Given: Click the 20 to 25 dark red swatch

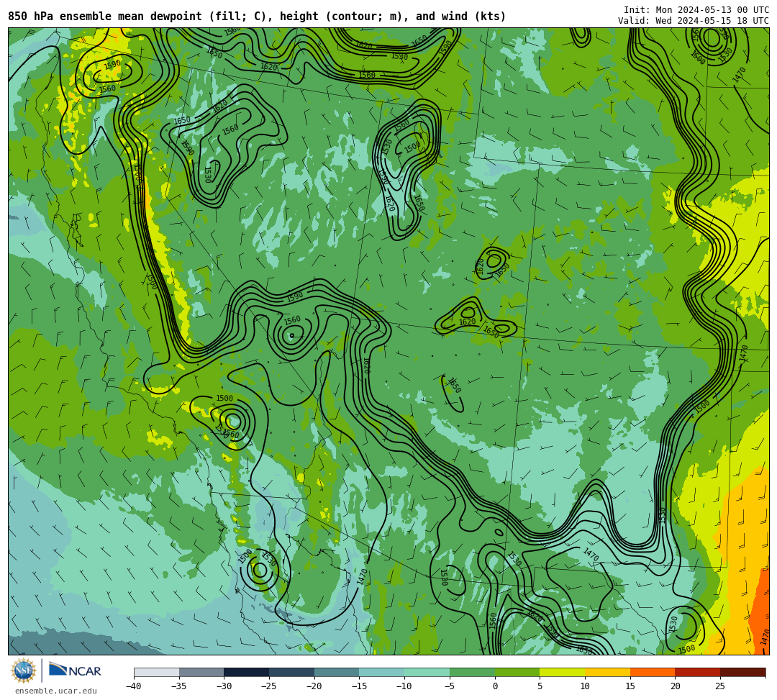Looking at the screenshot, I should click(x=698, y=672).
